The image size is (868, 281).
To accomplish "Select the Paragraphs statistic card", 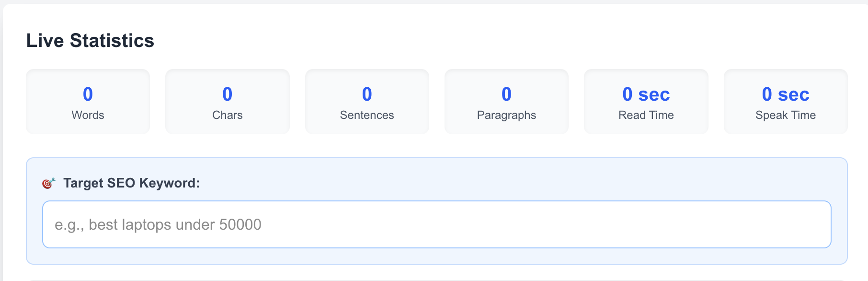I will [506, 101].
